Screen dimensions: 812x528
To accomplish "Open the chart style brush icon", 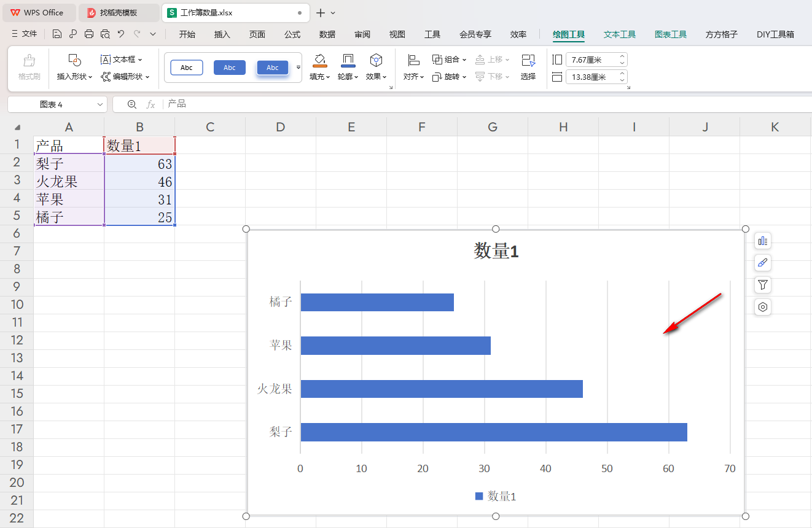I will 763,263.
